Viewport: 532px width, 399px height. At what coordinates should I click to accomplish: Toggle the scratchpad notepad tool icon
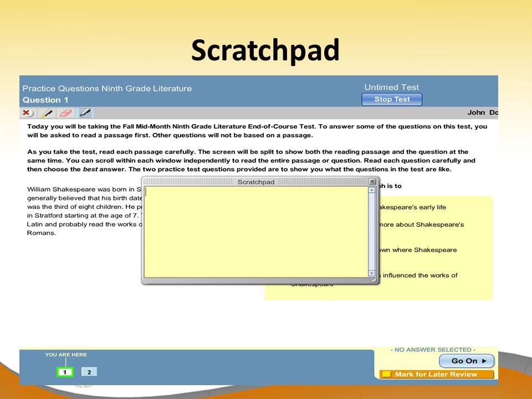click(85, 112)
